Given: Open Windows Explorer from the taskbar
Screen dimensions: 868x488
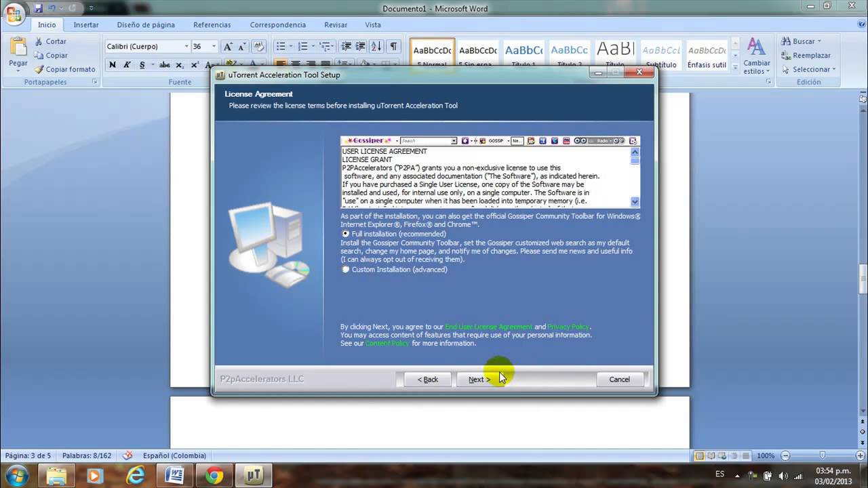Looking at the screenshot, I should [x=57, y=476].
